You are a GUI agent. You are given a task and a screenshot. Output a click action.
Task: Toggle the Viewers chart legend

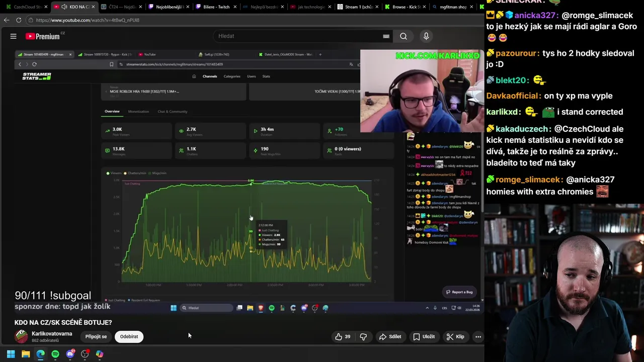[x=113, y=173]
